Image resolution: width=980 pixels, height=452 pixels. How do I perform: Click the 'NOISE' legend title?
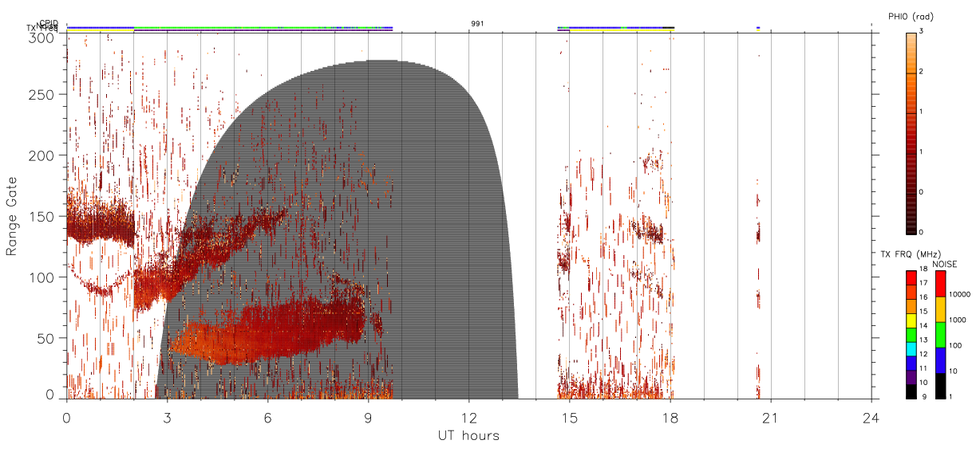click(x=944, y=264)
